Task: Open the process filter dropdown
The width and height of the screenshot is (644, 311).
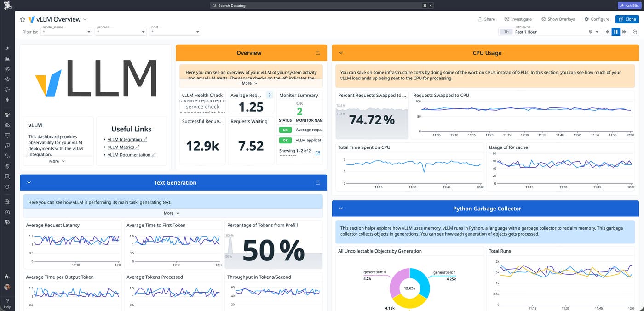Action: pyautogui.click(x=121, y=32)
